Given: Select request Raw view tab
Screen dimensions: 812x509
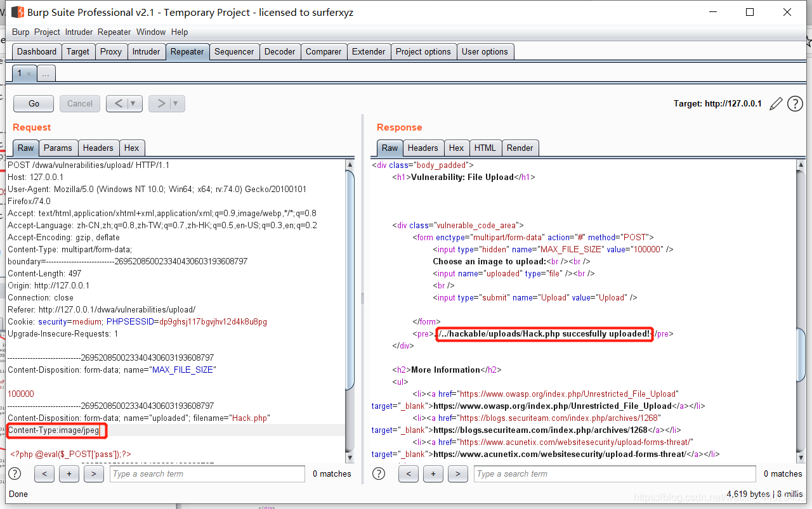Looking at the screenshot, I should (25, 148).
